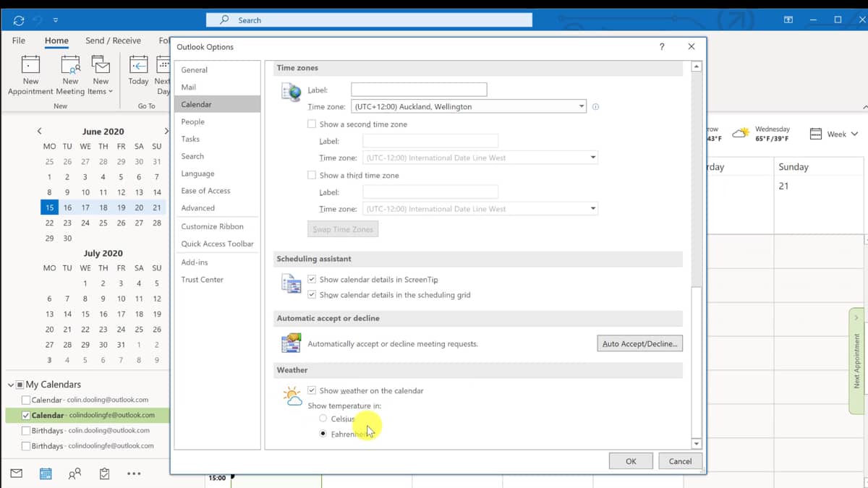Open Calendar view in bottom navigation

coord(45,474)
